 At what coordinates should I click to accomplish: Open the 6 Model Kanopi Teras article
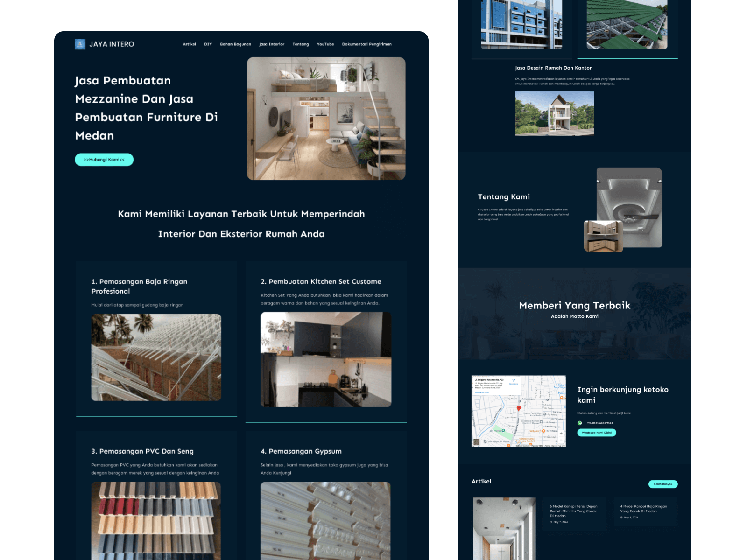[573, 511]
